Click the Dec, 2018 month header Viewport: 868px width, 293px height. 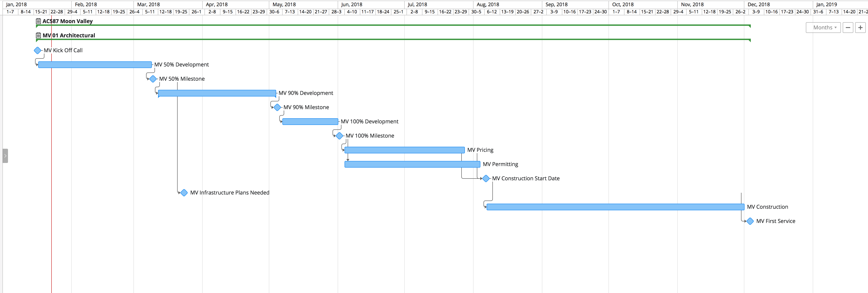tap(778, 4)
